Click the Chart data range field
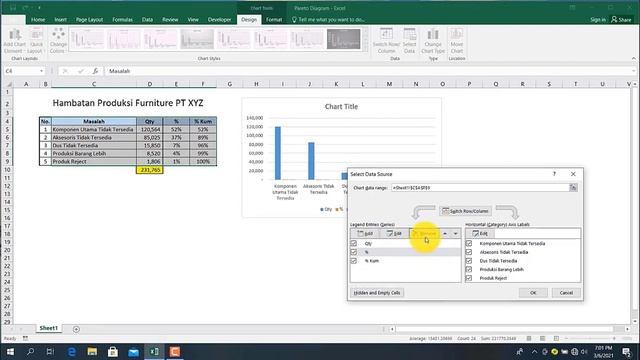This screenshot has height=360, width=640. pyautogui.click(x=480, y=188)
